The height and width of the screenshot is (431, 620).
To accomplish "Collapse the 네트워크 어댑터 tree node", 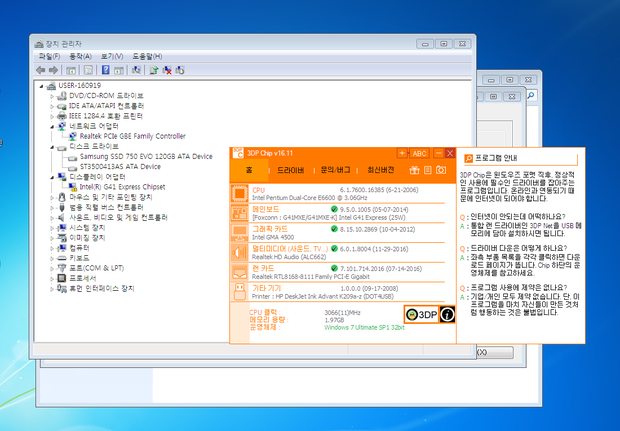I will tap(51, 126).
